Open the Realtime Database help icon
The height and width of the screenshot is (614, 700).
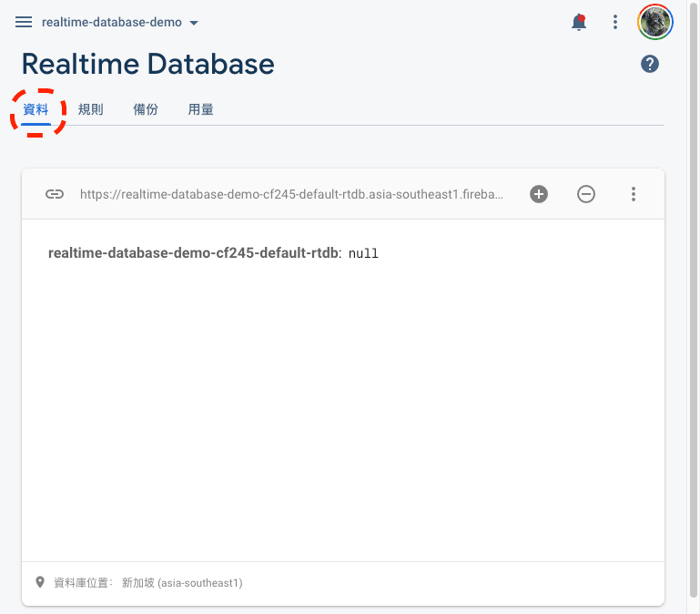click(650, 64)
